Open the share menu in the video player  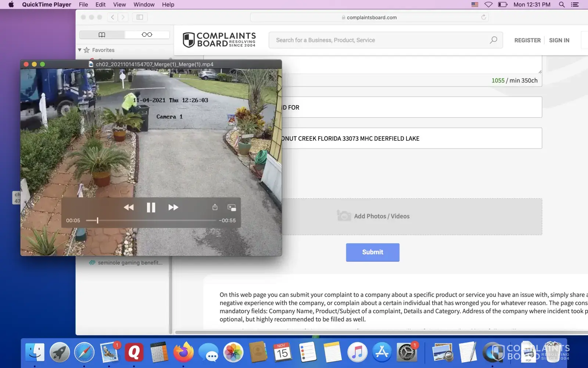pyautogui.click(x=215, y=207)
